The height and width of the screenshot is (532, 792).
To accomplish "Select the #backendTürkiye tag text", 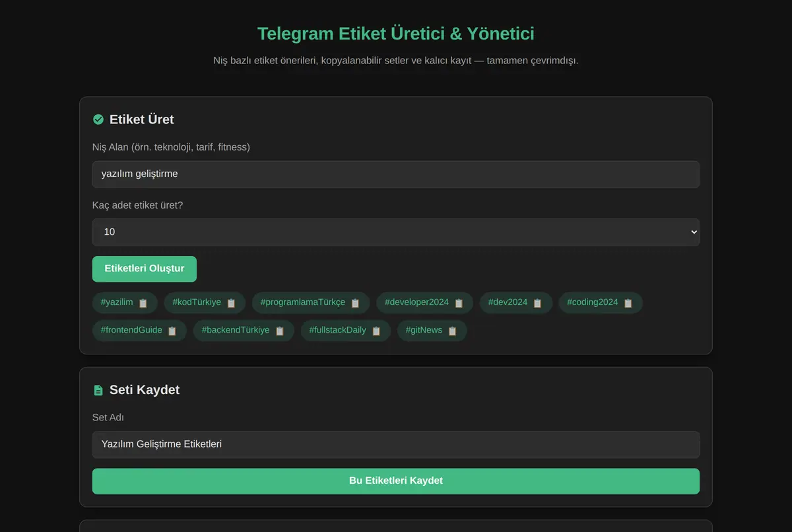I will tap(236, 330).
